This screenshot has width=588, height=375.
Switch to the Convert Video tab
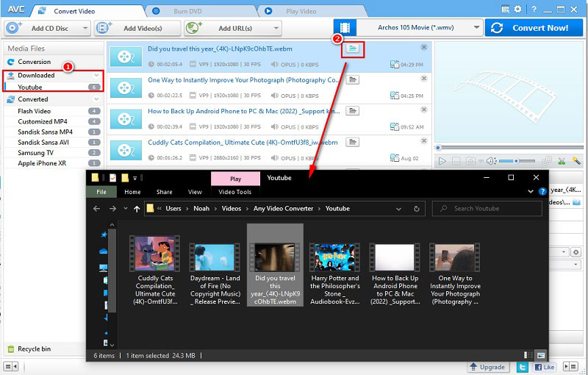(x=74, y=11)
